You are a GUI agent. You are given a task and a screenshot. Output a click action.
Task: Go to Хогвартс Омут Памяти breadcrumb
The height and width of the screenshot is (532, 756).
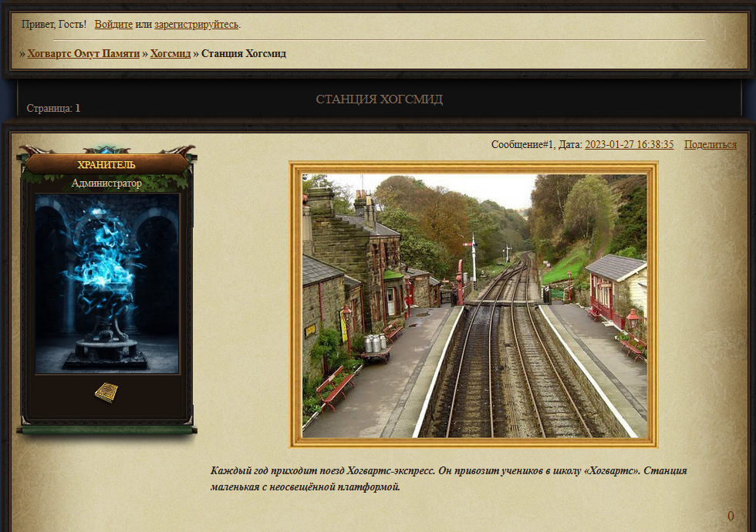(x=83, y=53)
